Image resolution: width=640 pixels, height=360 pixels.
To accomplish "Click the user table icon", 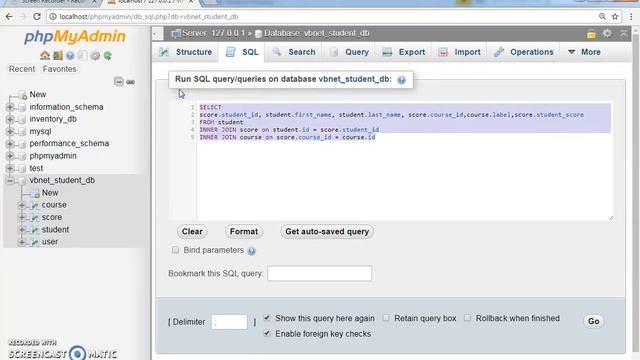I will pos(35,242).
